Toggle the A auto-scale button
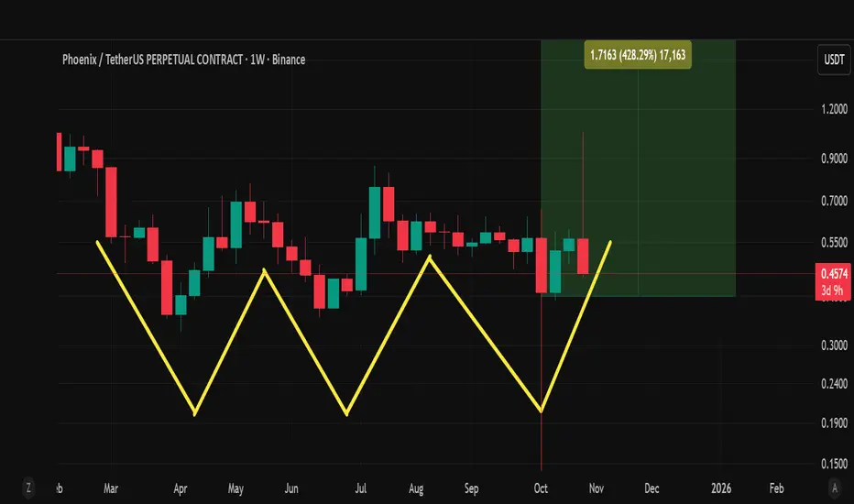The height and width of the screenshot is (504, 854). (835, 488)
